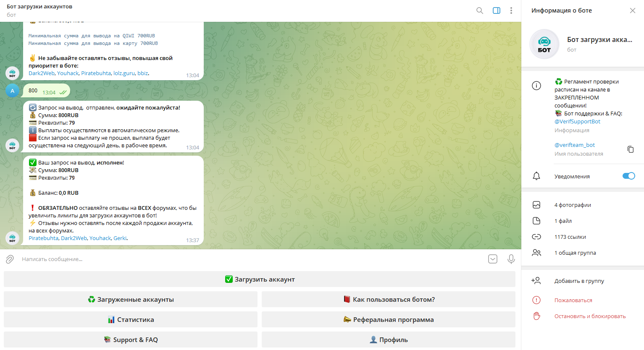
Task: Click Добавить в группу
Action: [579, 281]
